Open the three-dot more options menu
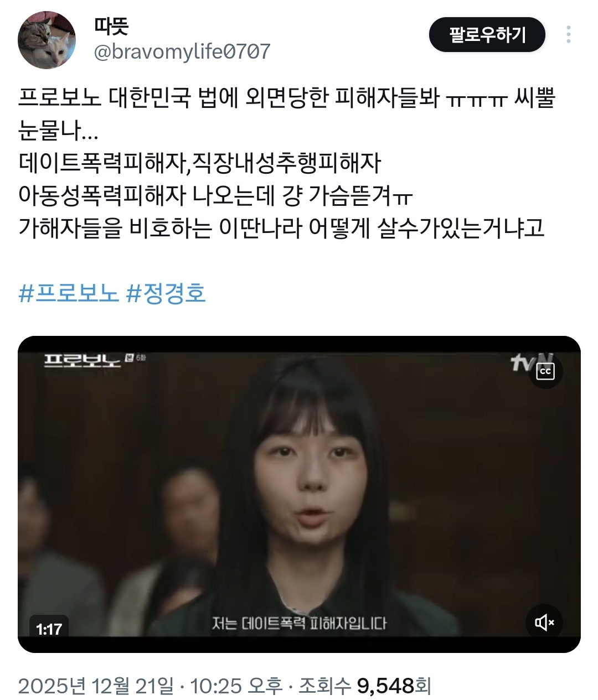 tap(569, 35)
